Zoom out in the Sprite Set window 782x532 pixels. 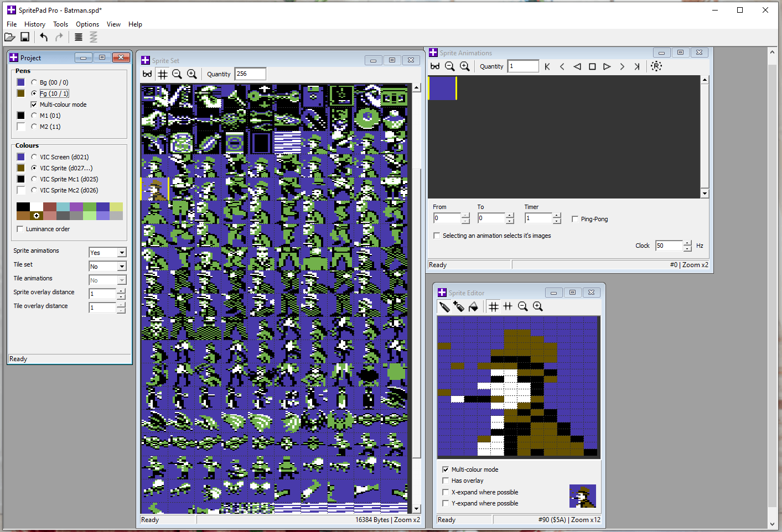coord(177,74)
